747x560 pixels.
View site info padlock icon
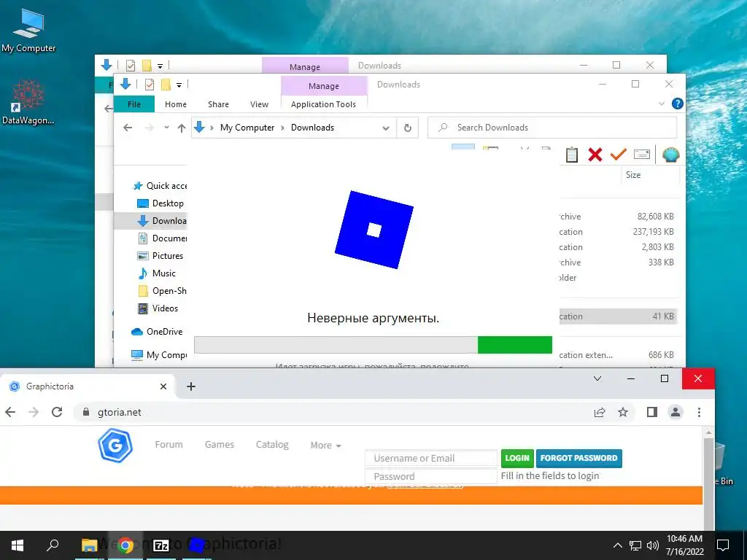point(86,413)
